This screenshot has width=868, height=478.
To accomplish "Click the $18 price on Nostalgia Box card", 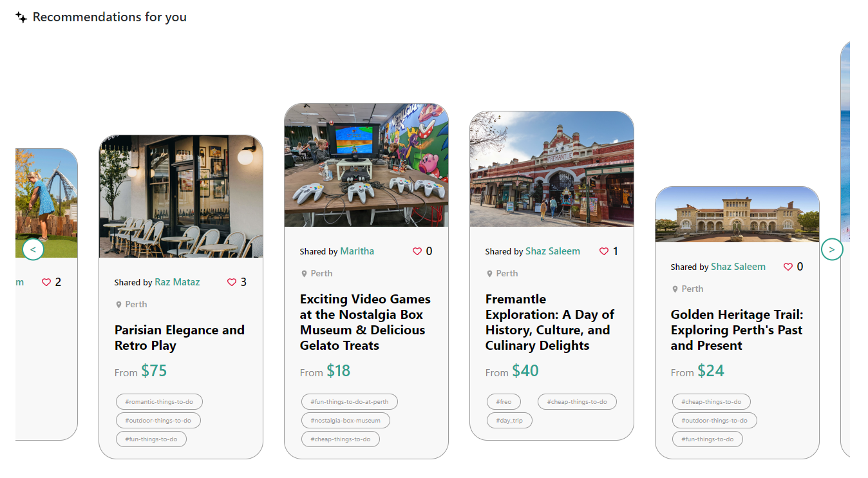I will [x=339, y=371].
